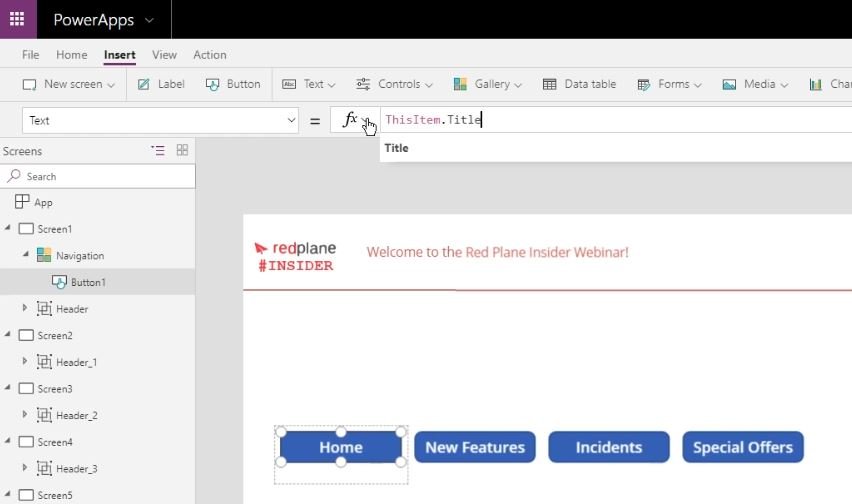This screenshot has width=852, height=504.
Task: Select Button1 in the tree
Action: click(x=88, y=282)
